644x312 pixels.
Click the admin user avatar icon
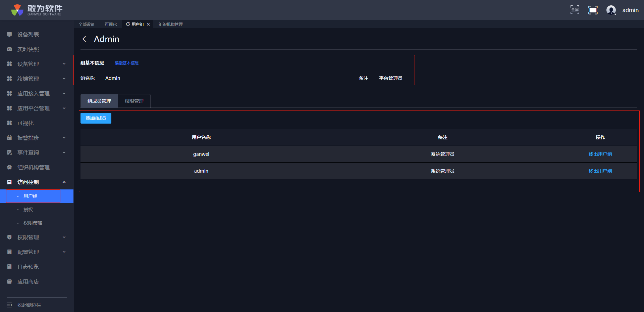(x=611, y=10)
